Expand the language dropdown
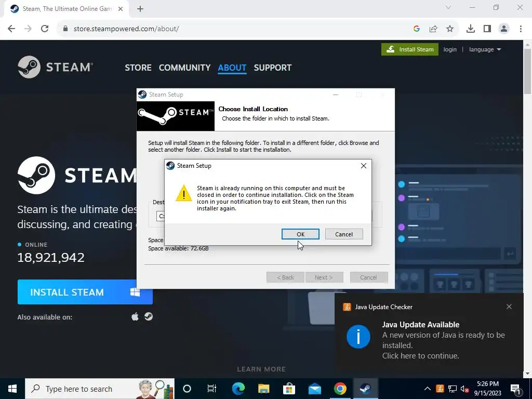This screenshot has width=532, height=399. [x=485, y=49]
